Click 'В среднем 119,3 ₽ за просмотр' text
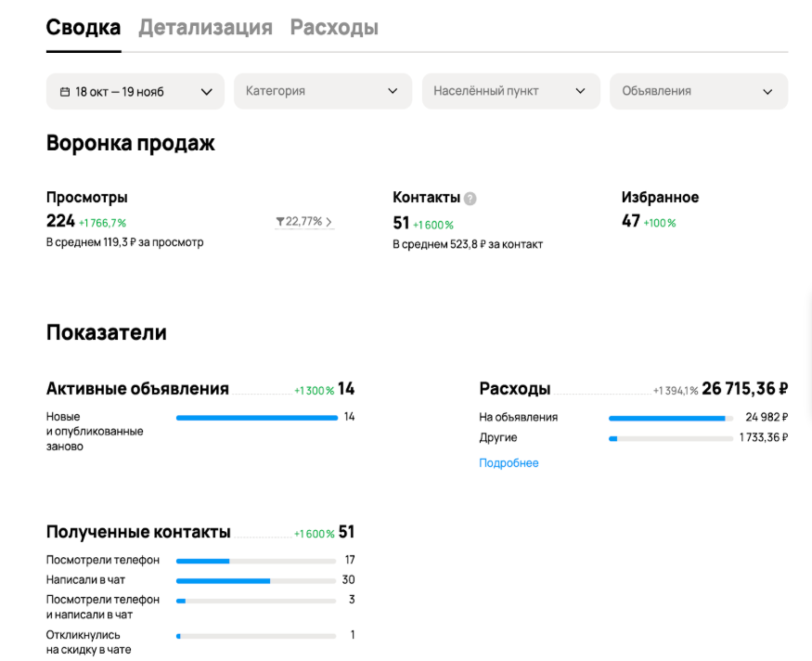This screenshot has width=812, height=661. coord(124,242)
